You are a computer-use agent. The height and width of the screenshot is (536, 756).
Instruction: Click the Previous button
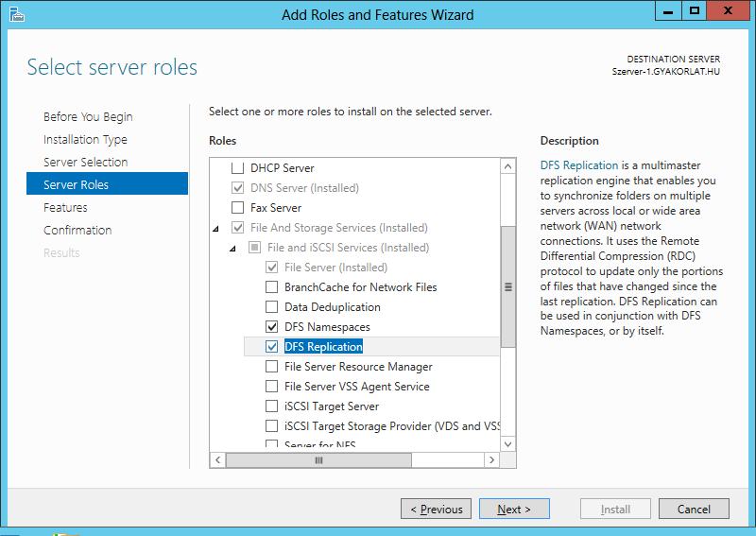(x=436, y=509)
